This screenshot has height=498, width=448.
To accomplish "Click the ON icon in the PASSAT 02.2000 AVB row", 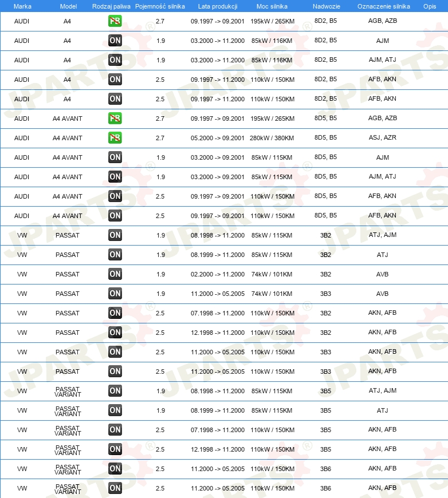I will click(x=115, y=274).
